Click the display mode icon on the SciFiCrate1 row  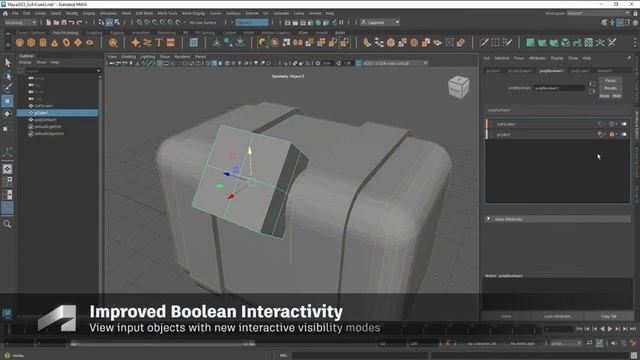(611, 124)
